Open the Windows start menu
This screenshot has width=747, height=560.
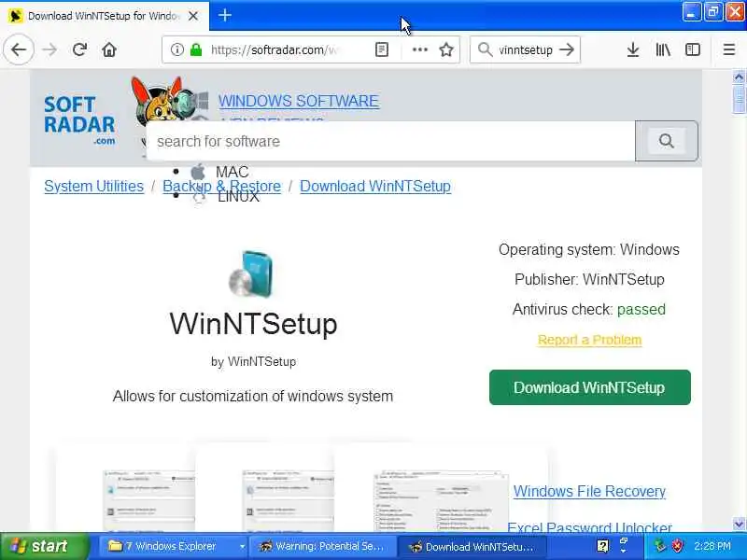click(x=44, y=546)
